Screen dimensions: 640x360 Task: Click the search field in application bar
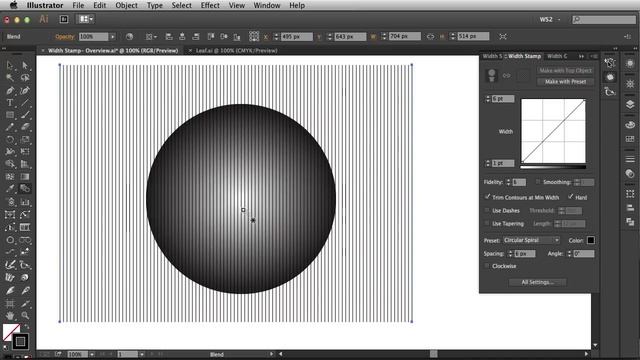point(604,19)
